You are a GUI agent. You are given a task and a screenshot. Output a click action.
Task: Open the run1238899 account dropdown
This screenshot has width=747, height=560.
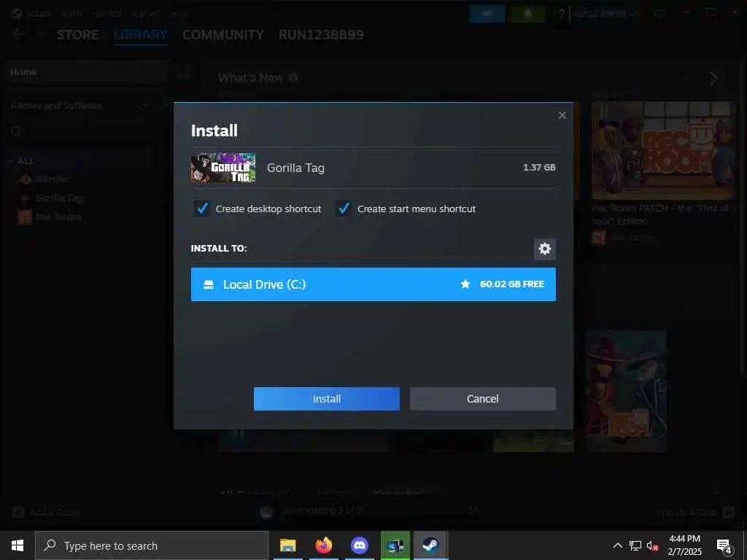tap(605, 14)
